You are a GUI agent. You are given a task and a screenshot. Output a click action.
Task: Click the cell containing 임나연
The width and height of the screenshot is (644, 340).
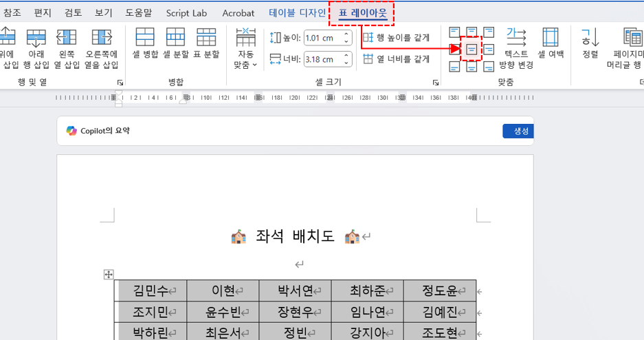point(368,312)
